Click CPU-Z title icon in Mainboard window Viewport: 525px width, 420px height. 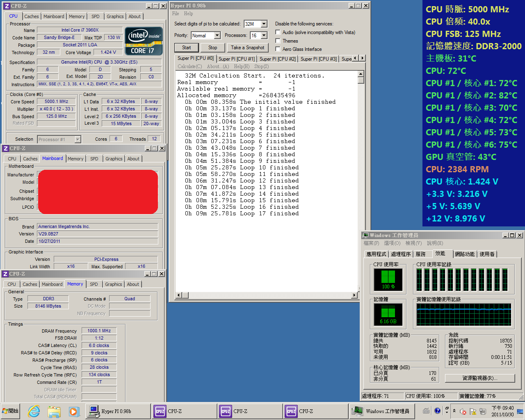pos(5,148)
